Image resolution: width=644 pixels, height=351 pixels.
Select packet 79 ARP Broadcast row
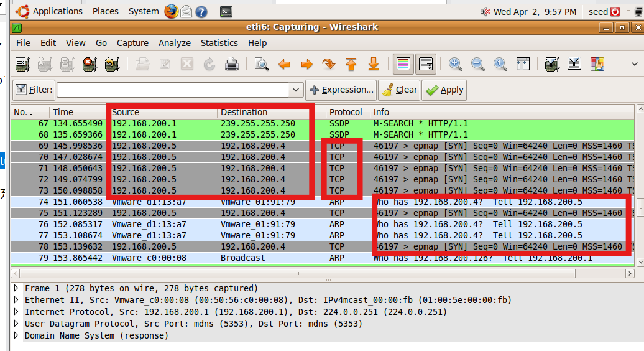click(x=323, y=258)
